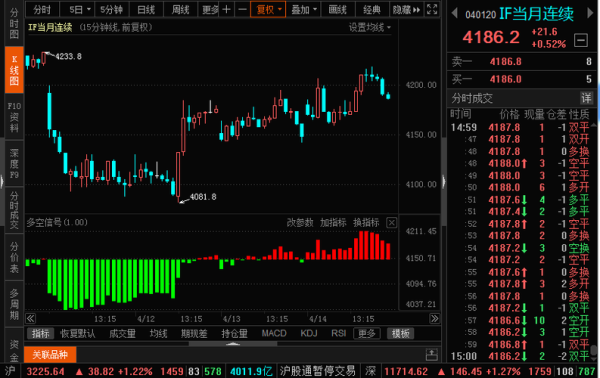Screen dimensions: 600x378
Task: Open the 5日 period dropdown
Action: pyautogui.click(x=80, y=10)
